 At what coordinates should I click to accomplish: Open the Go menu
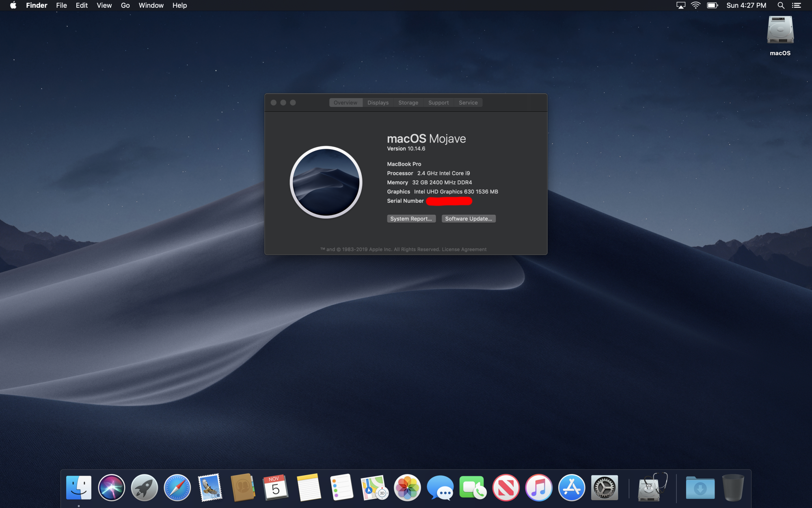click(125, 5)
